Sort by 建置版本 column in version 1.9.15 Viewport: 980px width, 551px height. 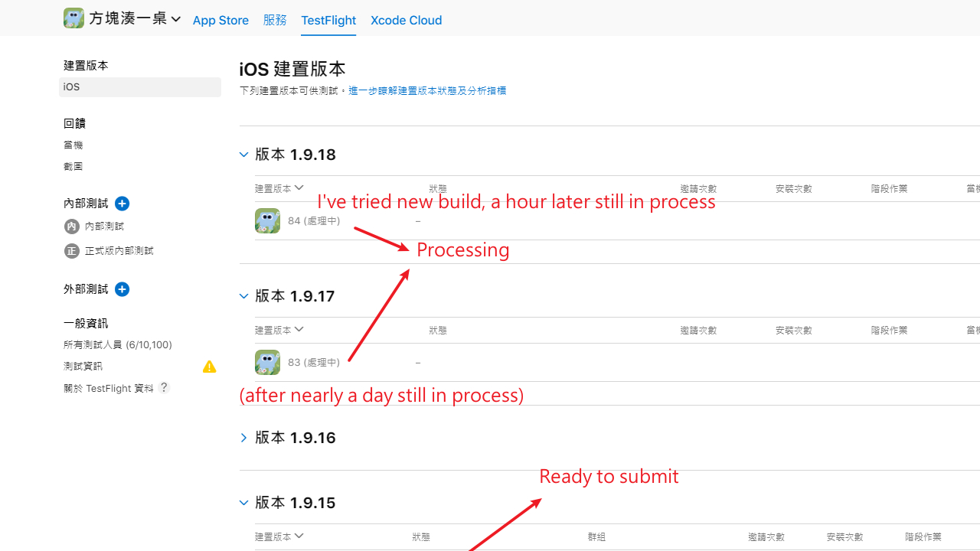(279, 536)
